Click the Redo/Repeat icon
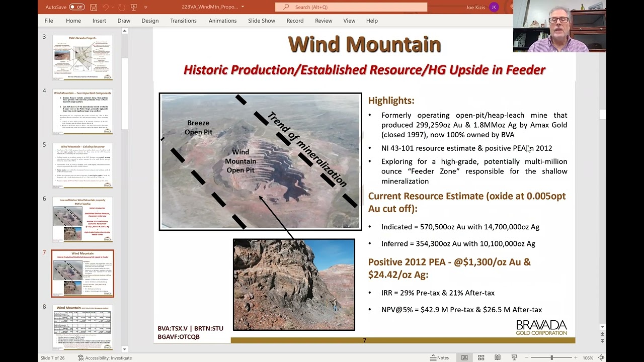 pos(121,7)
